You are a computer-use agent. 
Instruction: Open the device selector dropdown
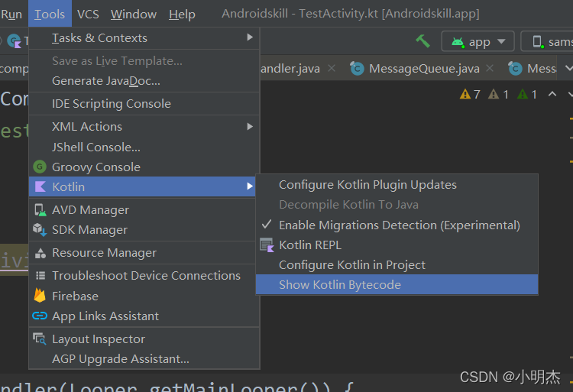(x=547, y=41)
